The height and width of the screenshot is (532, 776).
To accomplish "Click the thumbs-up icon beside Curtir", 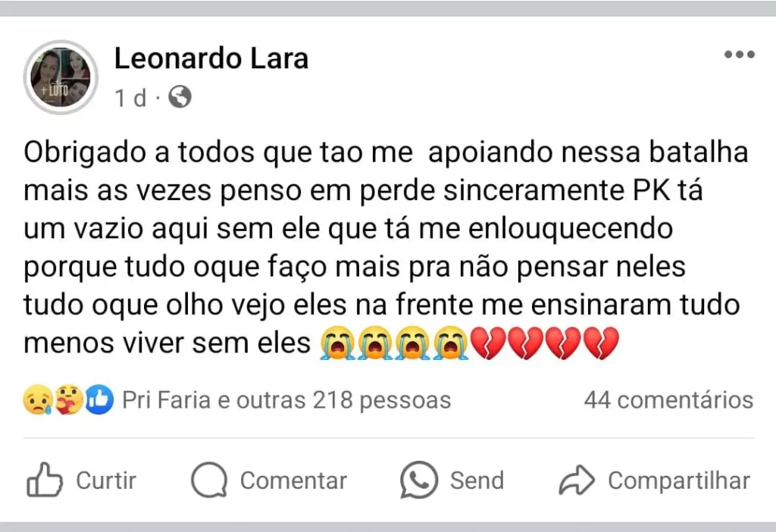I will tap(45, 480).
